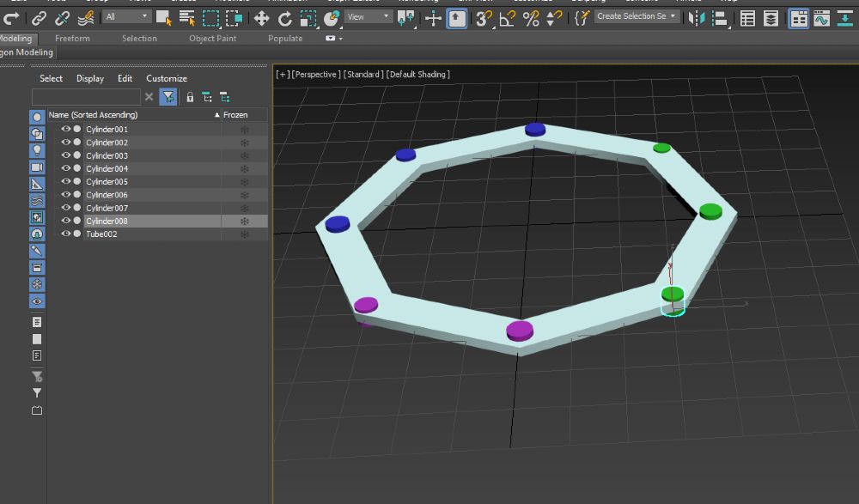Click the Redo arrow in the main toolbar
This screenshot has width=859, height=504.
[x=11, y=19]
